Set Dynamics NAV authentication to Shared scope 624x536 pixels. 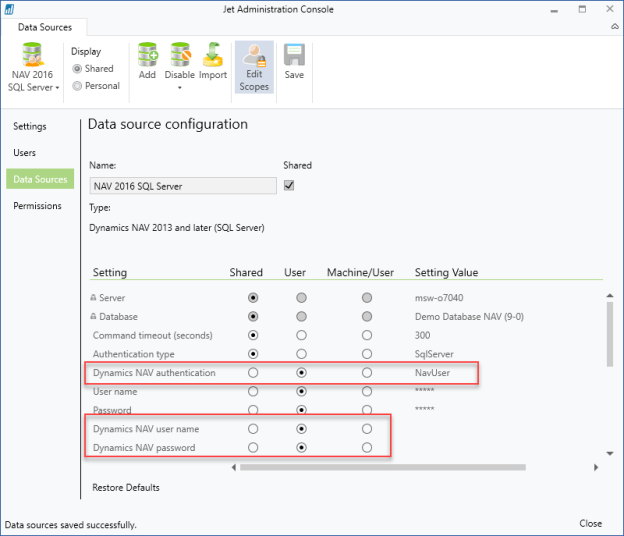click(x=253, y=373)
